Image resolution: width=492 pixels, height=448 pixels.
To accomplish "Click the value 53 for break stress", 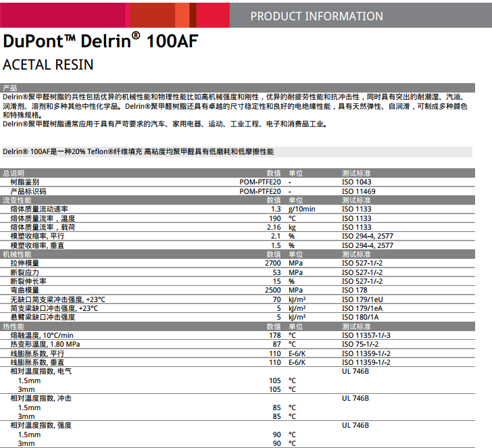I will (276, 272).
